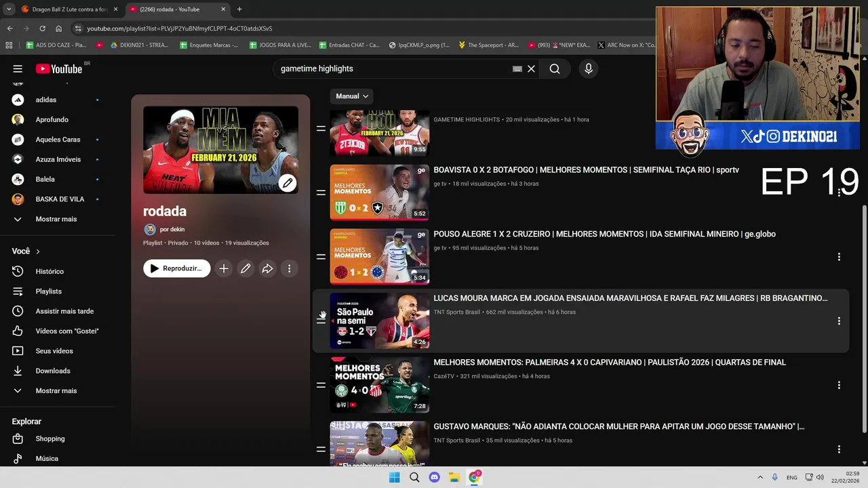Click the gametime highlights search field
Image resolution: width=868 pixels, height=488 pixels.
(x=393, y=68)
